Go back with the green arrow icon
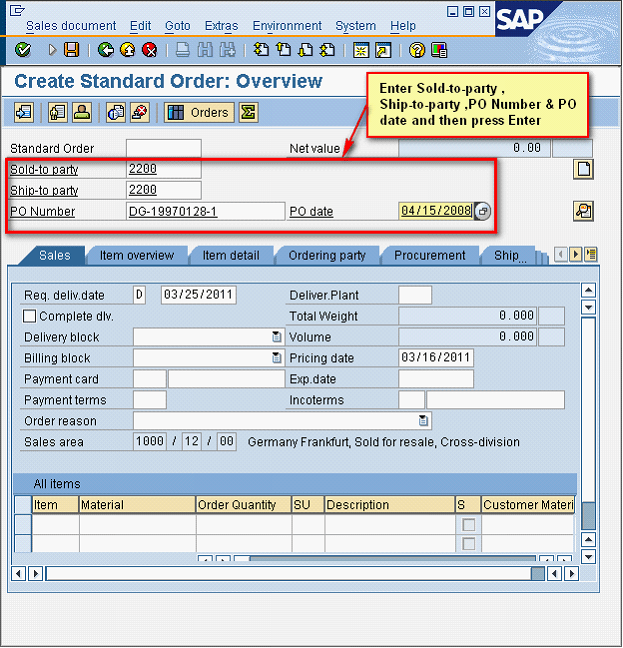 [x=106, y=50]
